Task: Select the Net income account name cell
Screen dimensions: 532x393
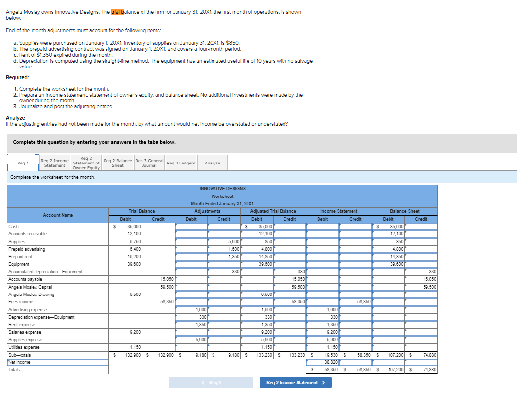Action: pyautogui.click(x=58, y=362)
